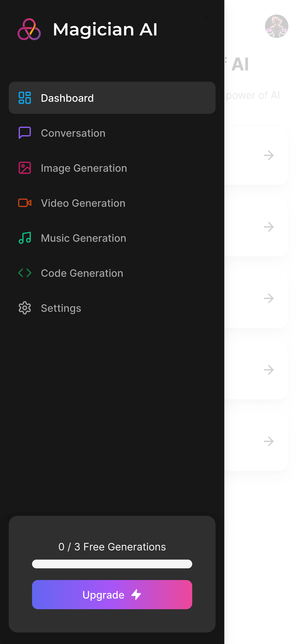The height and width of the screenshot is (644, 300).
Task: Open the user profile avatar
Action: coord(276,26)
